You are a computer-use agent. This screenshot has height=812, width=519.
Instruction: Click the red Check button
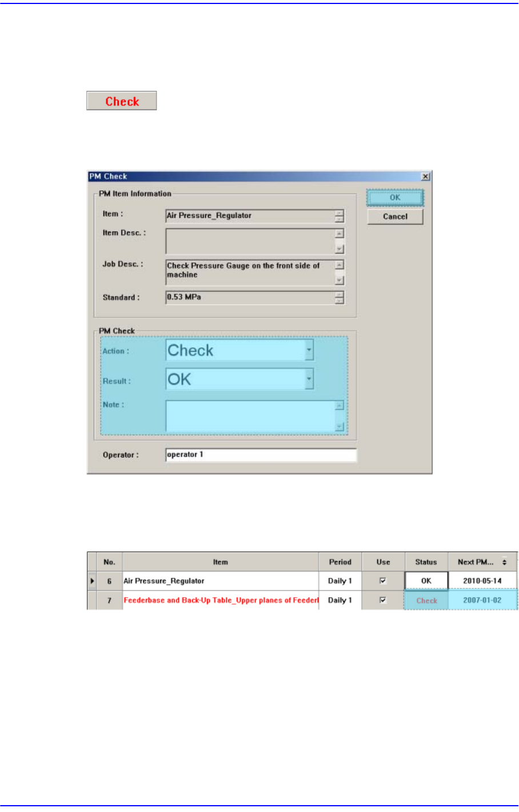point(121,101)
